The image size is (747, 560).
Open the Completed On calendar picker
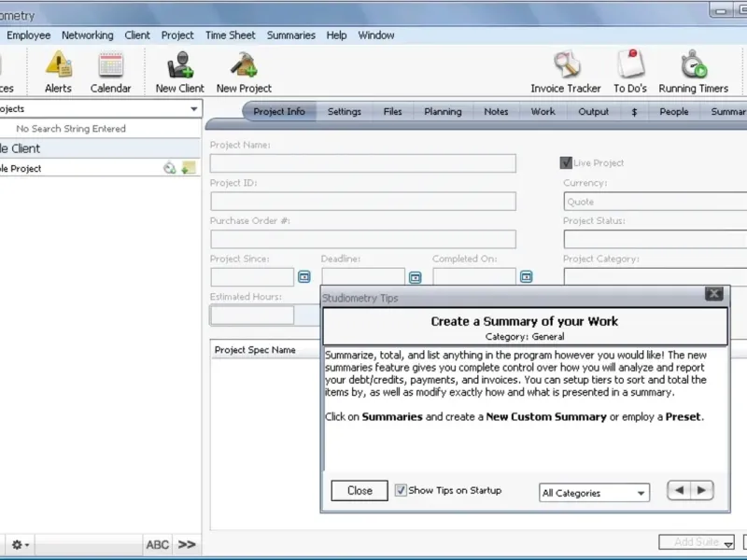[526, 276]
